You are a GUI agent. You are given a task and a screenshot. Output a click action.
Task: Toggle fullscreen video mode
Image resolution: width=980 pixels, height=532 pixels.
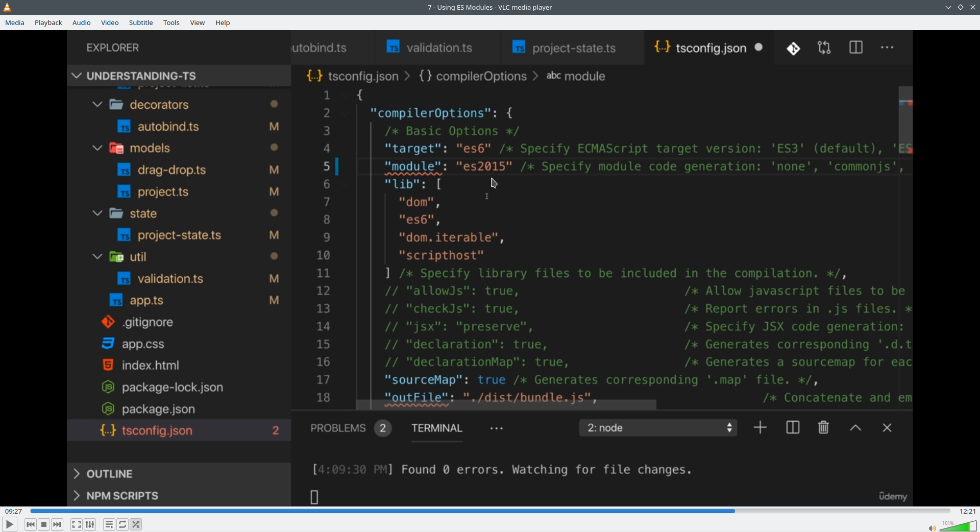[x=77, y=524]
